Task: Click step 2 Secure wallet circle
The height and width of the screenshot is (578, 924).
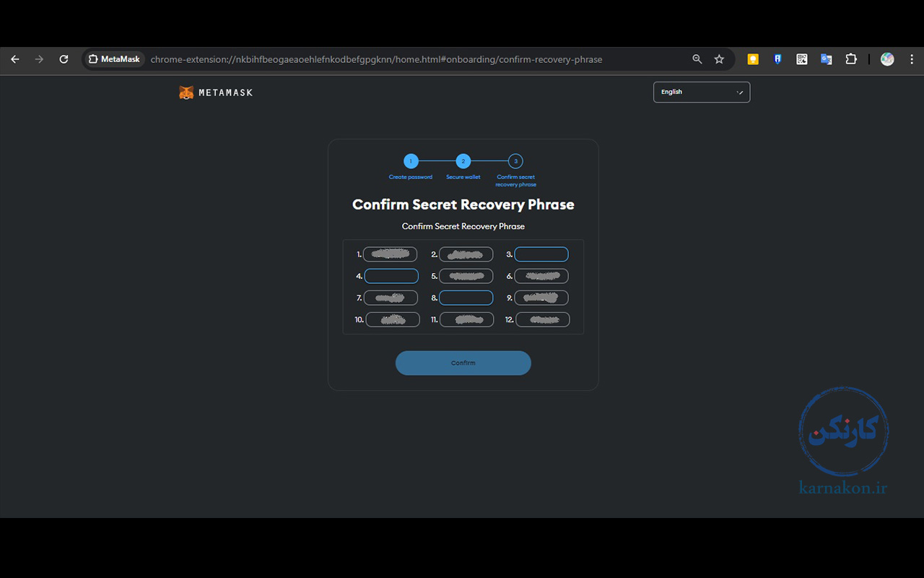Action: [463, 161]
